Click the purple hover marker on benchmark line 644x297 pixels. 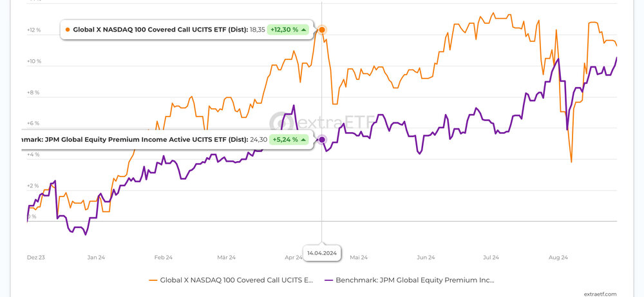[x=322, y=139]
